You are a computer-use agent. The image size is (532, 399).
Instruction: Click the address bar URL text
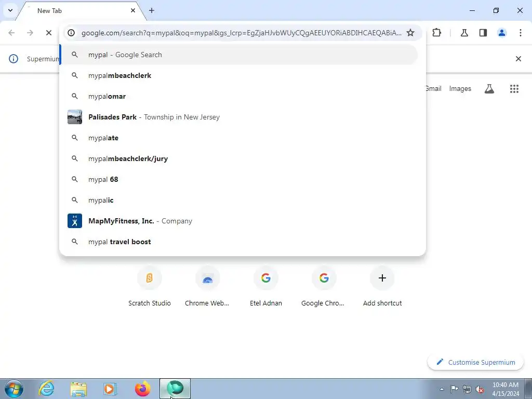coord(241,33)
